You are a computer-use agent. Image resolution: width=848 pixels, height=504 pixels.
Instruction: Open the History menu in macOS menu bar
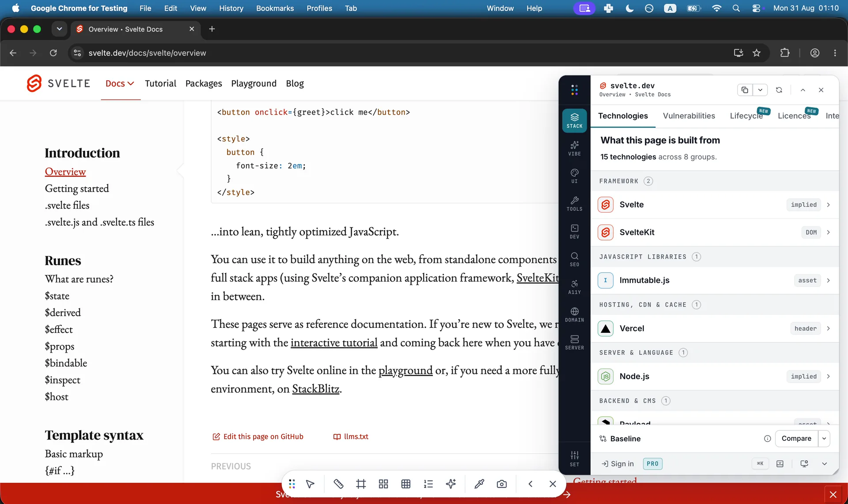point(231,8)
